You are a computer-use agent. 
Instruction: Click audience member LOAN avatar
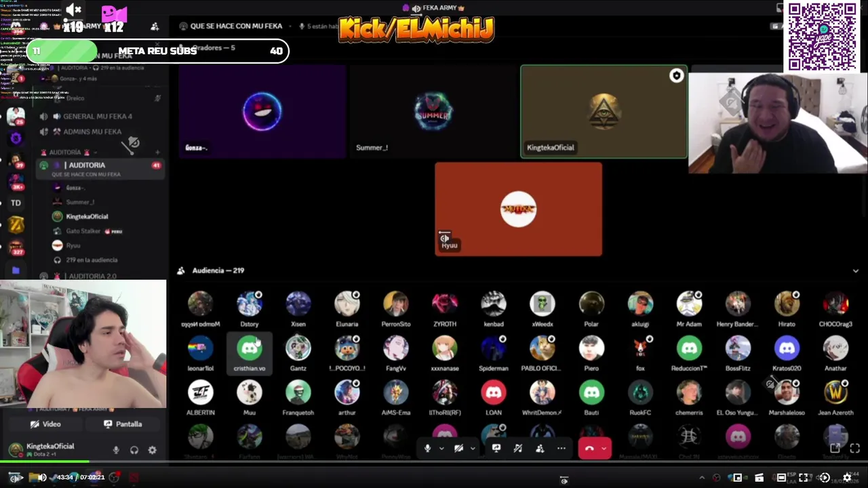coord(494,393)
